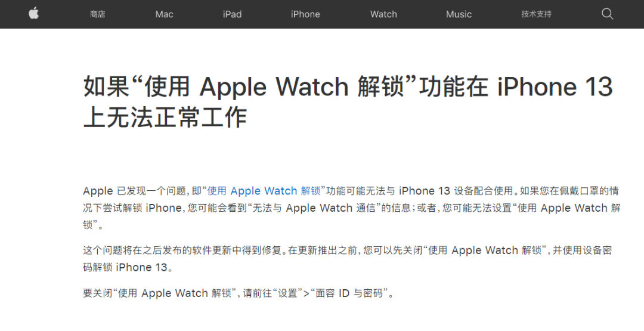Choose Watch in the top navigation
Viewport: 644px width, 331px height.
pyautogui.click(x=383, y=14)
